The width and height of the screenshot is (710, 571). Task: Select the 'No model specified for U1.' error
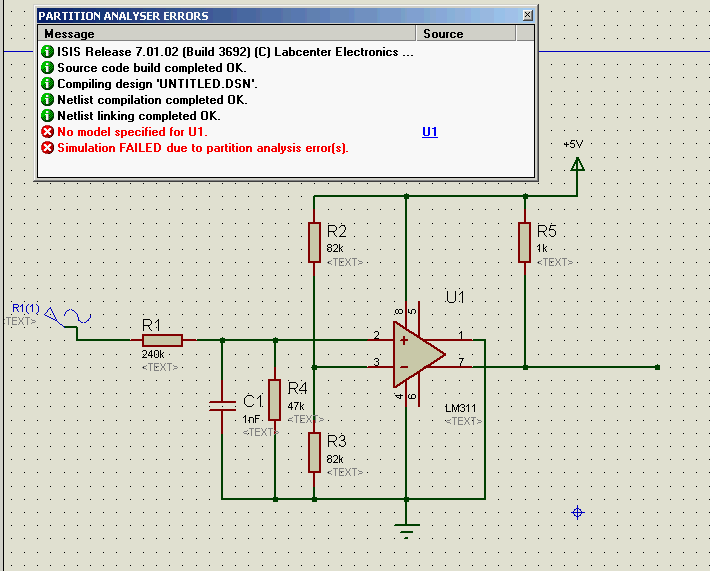tap(132, 132)
